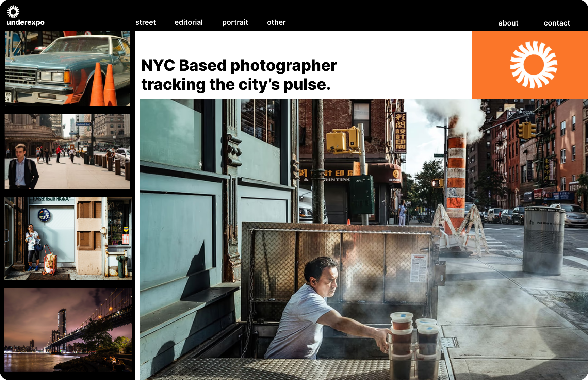Open the contact page
Screen dimensions: 588x380
click(556, 23)
